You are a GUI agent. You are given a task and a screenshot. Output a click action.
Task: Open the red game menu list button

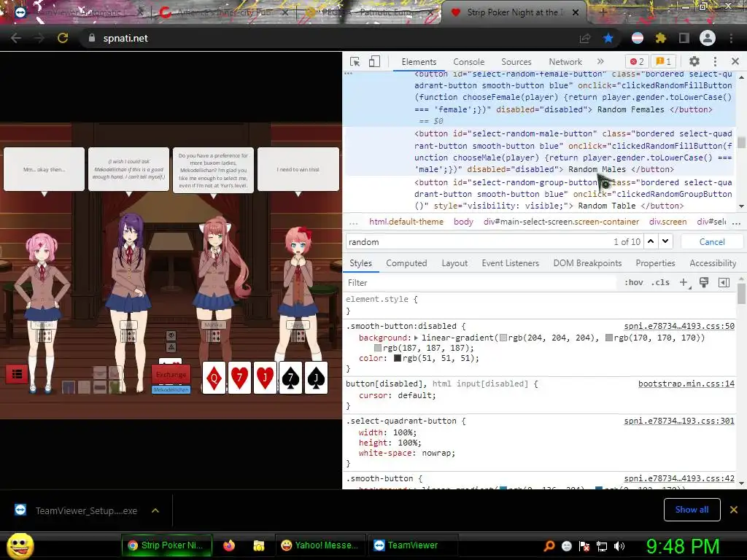point(17,374)
